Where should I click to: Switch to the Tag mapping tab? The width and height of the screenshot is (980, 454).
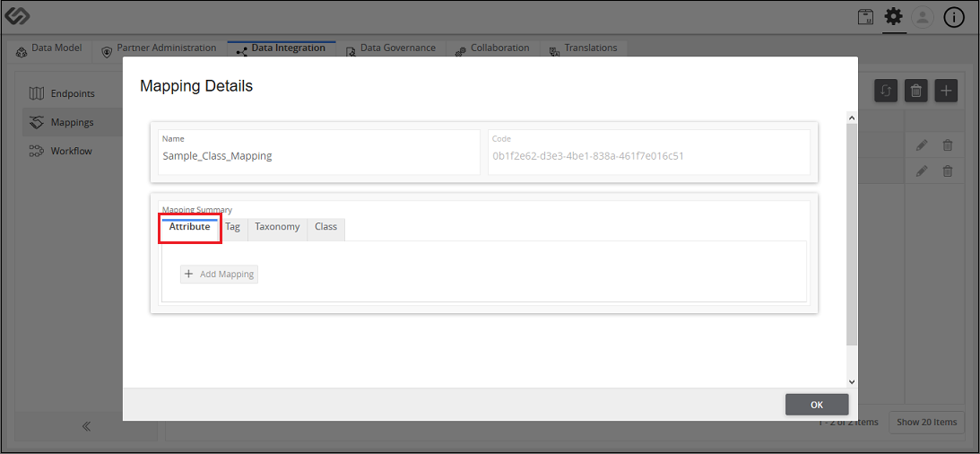click(232, 228)
